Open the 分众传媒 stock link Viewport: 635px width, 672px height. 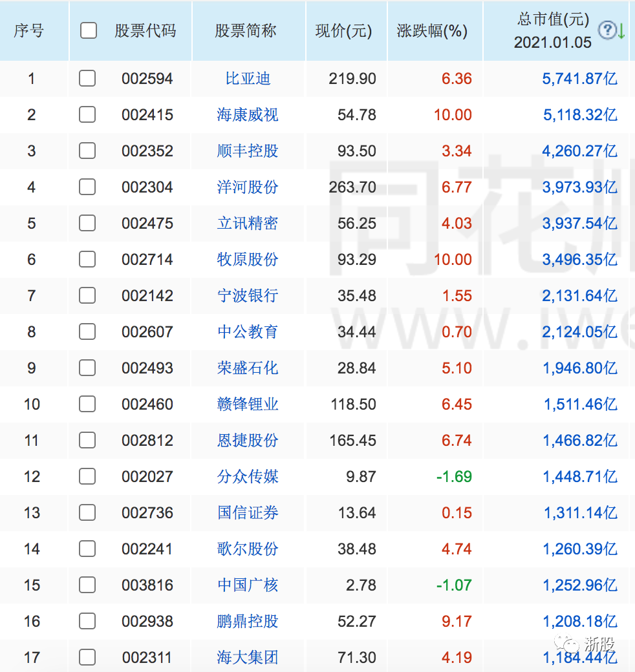point(248,476)
